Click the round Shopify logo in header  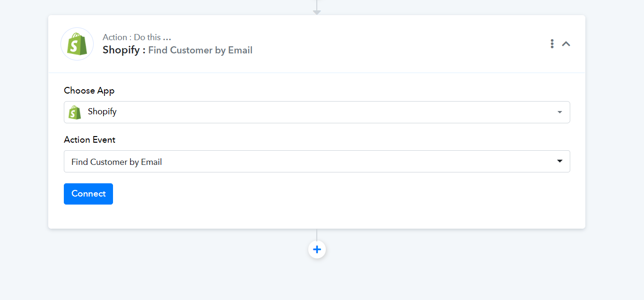(77, 44)
